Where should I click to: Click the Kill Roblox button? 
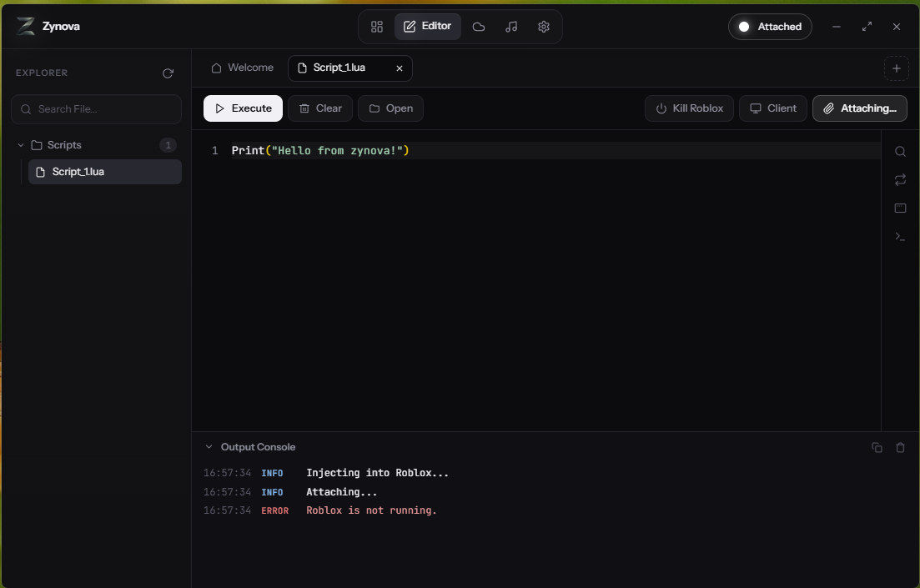(690, 108)
